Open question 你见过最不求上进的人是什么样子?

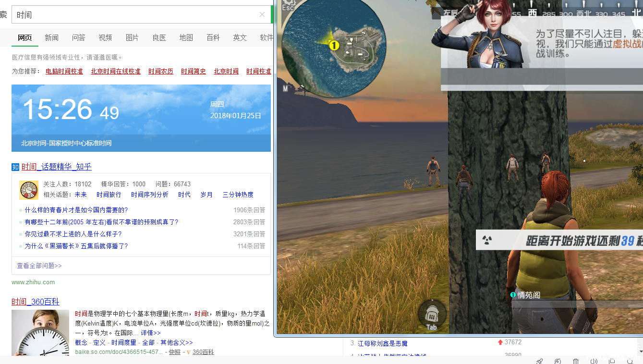[73, 234]
